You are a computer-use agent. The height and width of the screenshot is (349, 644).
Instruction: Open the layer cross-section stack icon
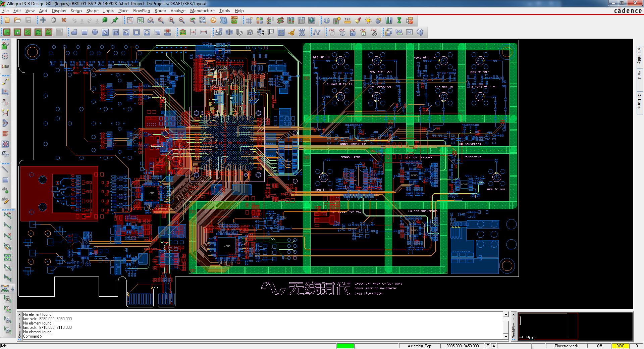coord(280,20)
